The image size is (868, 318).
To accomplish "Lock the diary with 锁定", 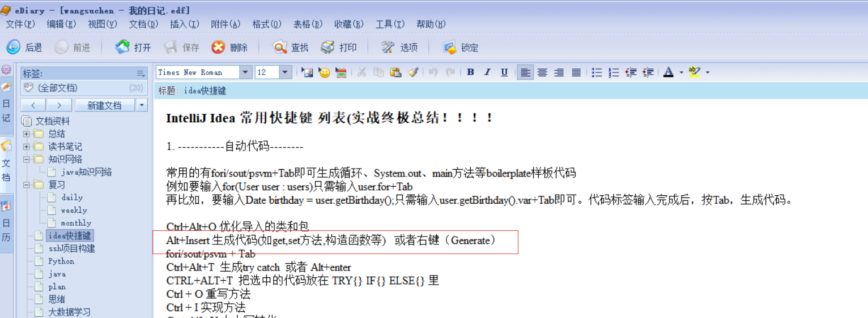I will (x=461, y=48).
